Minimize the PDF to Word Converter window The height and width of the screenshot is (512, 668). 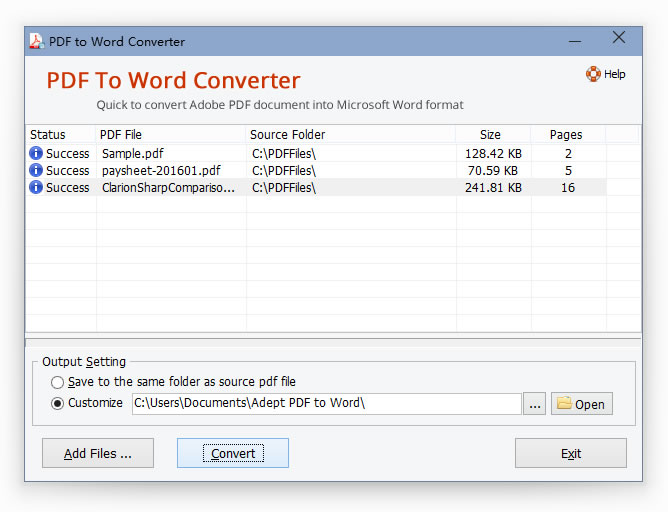[575, 41]
